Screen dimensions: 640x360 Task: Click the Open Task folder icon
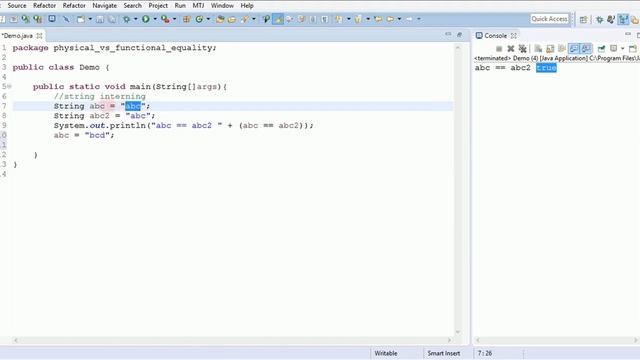[231, 19]
